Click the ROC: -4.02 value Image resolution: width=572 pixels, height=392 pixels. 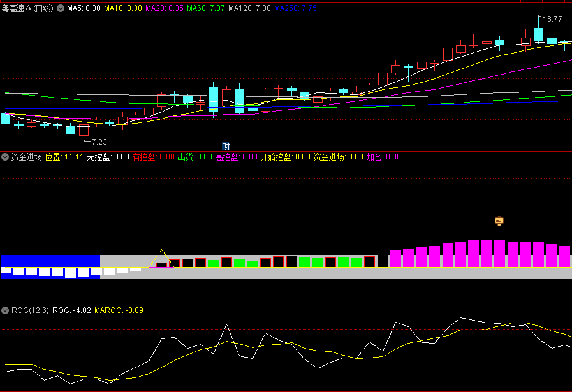71,310
